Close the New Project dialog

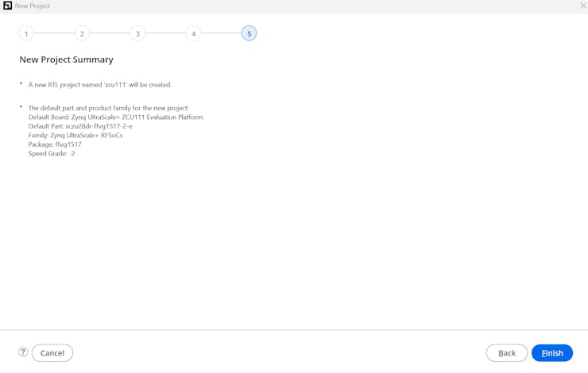coord(583,6)
